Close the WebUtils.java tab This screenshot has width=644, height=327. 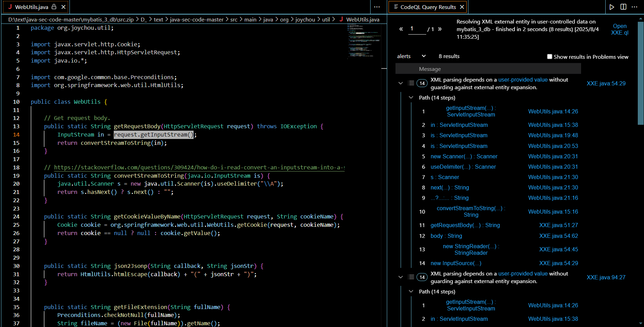coord(64,7)
